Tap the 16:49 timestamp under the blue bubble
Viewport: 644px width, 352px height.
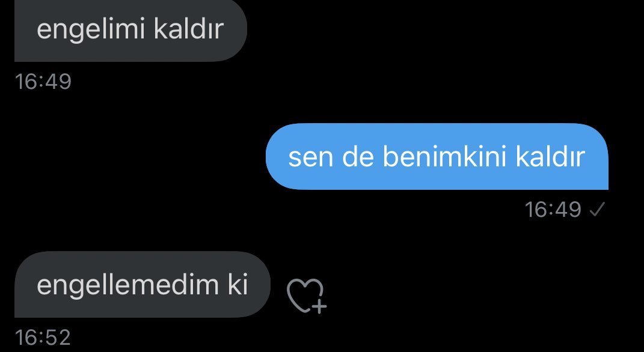[553, 210]
